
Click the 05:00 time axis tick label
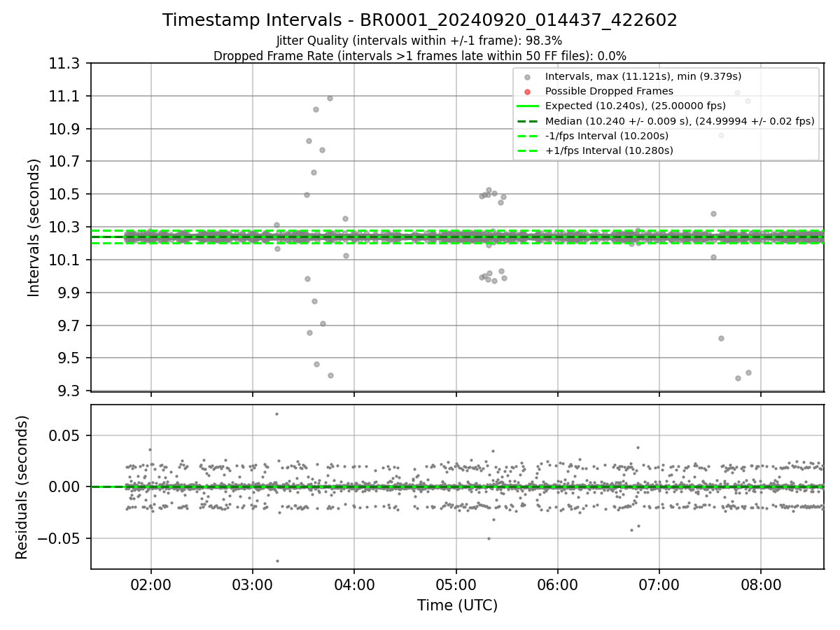coord(456,584)
